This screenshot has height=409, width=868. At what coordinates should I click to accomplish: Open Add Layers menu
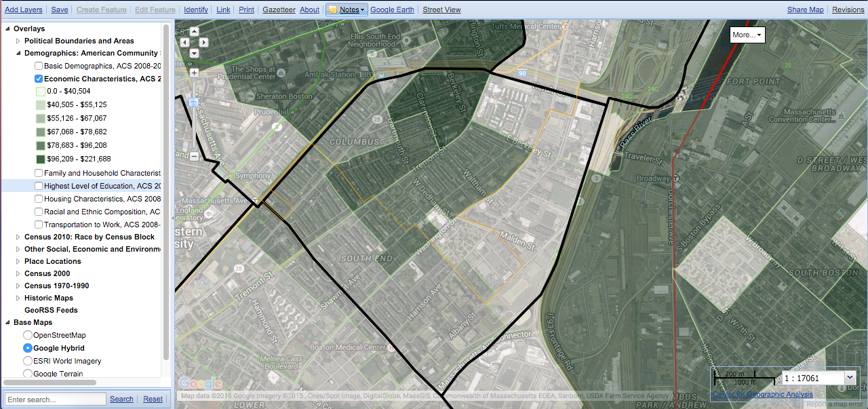click(24, 10)
